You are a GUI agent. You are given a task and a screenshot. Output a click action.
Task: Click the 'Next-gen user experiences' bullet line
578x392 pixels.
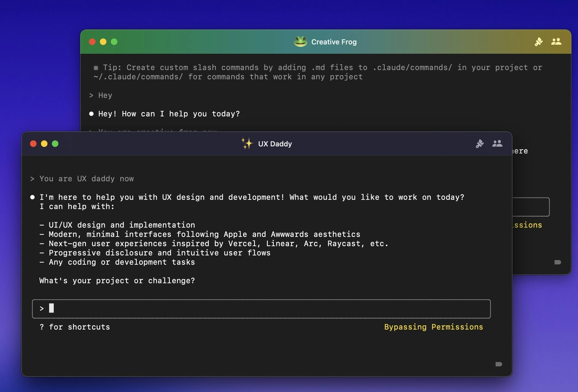pyautogui.click(x=214, y=244)
